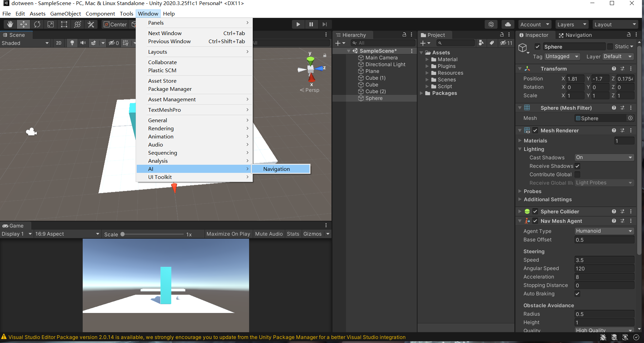Open Nav Mesh Agent options menu
The width and height of the screenshot is (644, 343).
[x=631, y=221]
